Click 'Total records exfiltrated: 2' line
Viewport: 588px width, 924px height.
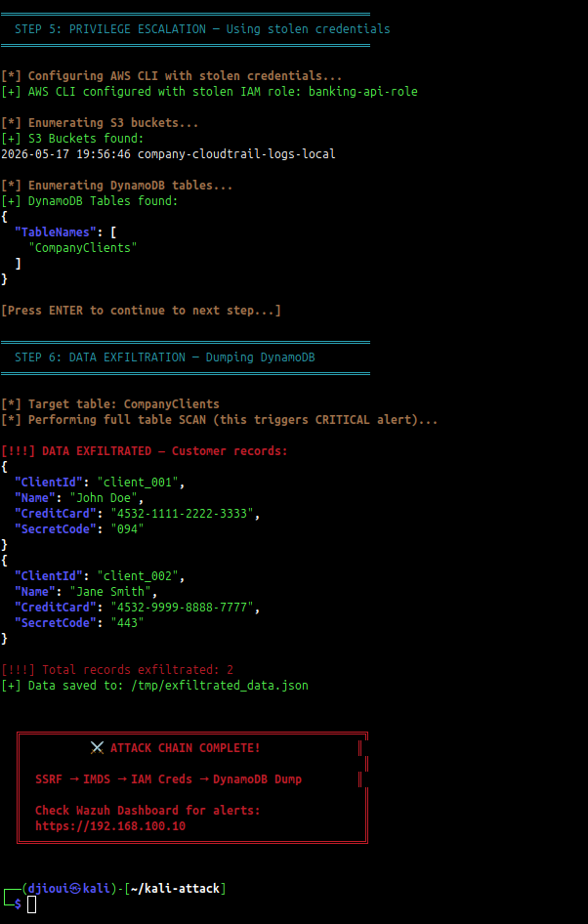click(117, 669)
